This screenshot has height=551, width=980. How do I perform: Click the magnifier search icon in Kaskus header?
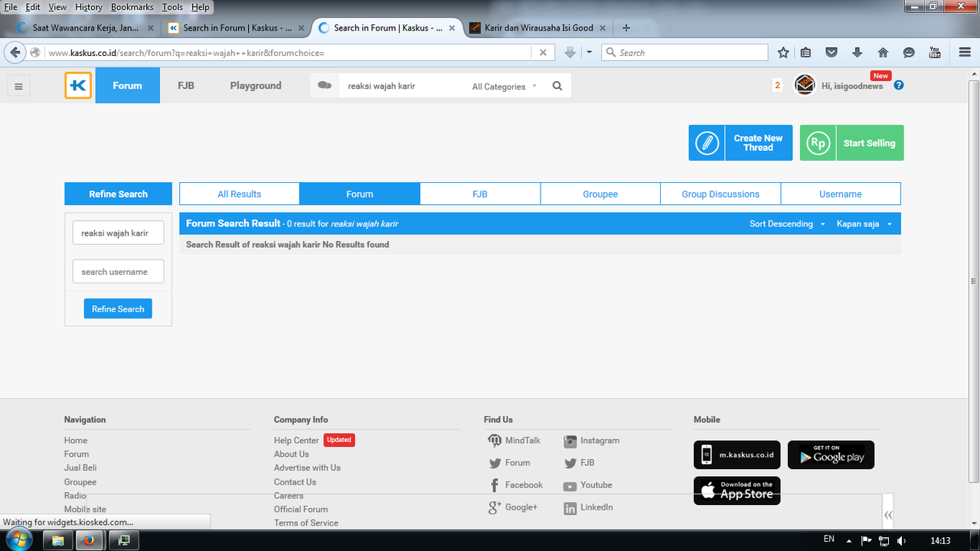click(557, 86)
